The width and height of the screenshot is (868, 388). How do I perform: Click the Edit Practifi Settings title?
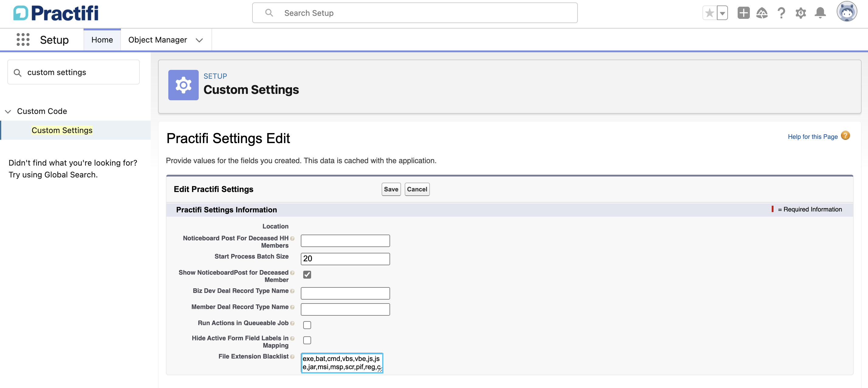point(213,190)
